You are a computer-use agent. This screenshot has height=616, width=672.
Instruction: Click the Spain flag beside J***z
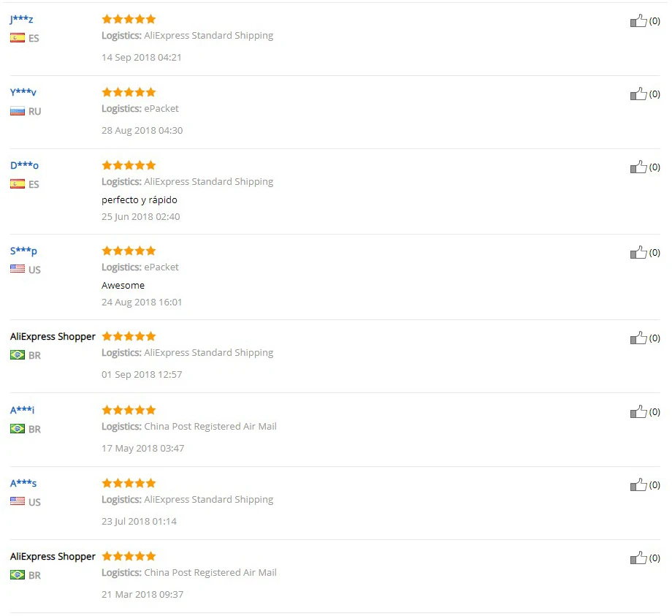click(18, 38)
